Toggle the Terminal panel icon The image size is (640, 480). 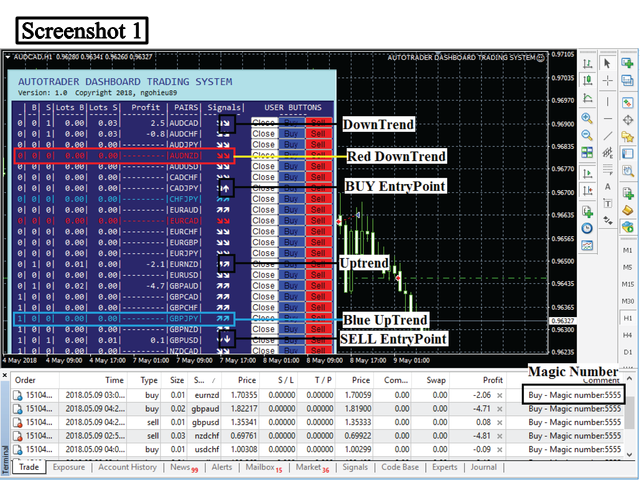(x=627, y=154)
